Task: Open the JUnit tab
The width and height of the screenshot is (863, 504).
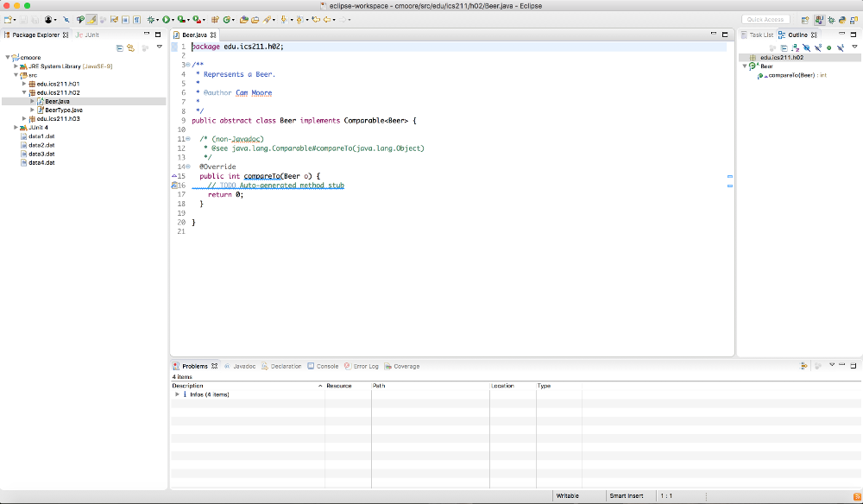Action: tap(89, 35)
